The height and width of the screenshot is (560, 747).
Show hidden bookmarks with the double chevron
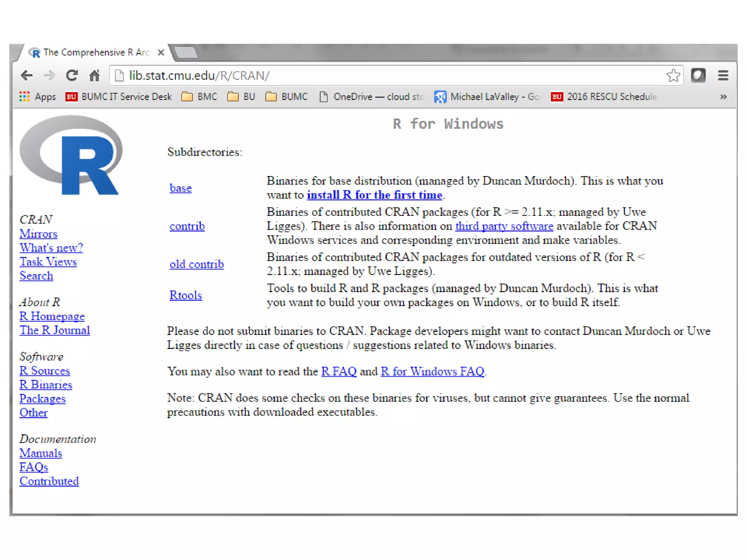point(723,97)
